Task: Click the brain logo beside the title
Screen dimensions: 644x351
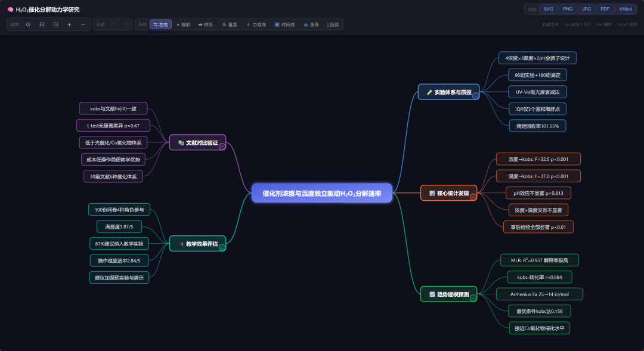Action: [x=10, y=10]
